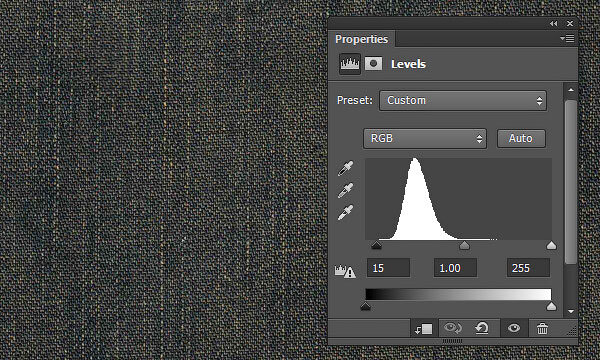The height and width of the screenshot is (360, 600).
Task: Click the panel scrollbar down arrow
Action: (x=571, y=311)
